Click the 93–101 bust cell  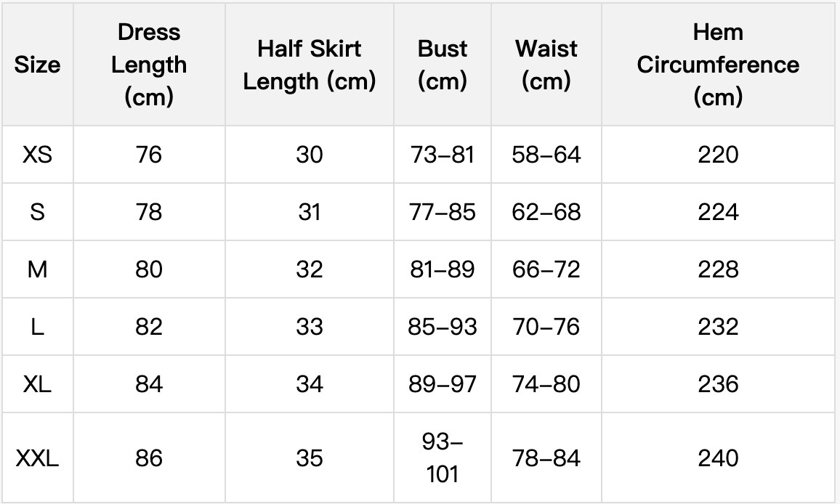click(x=442, y=458)
